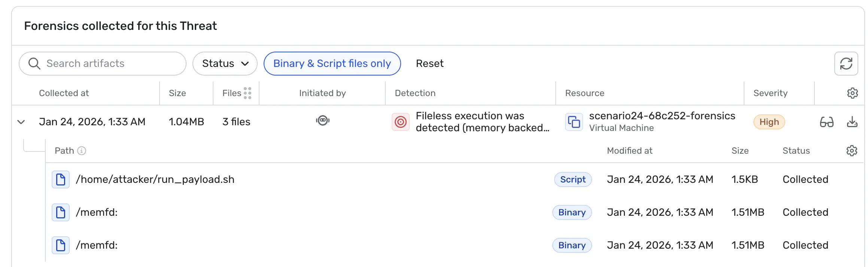Viewport: 868px width, 267px height.
Task: Click the Search artifacts field
Action: [109, 64]
